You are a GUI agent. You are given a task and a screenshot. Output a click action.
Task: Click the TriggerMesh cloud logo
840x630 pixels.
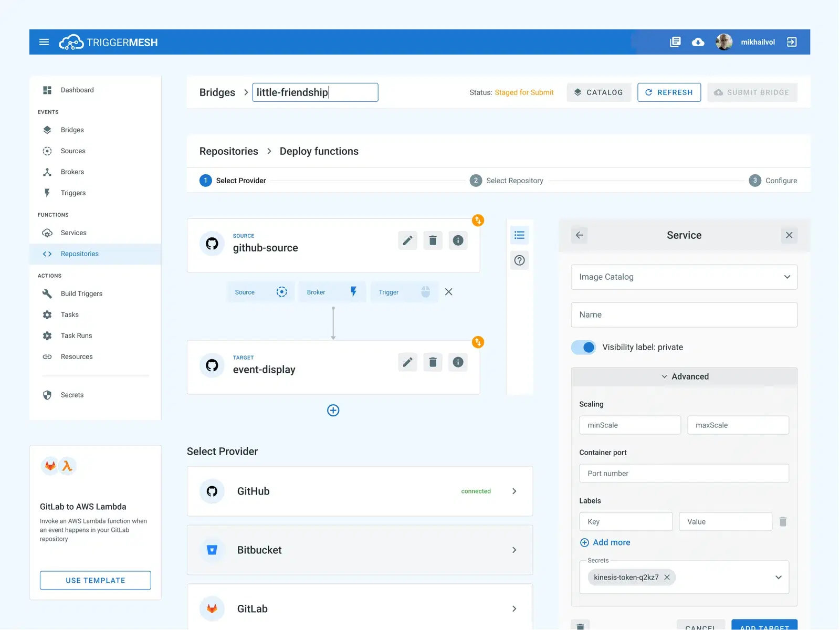71,42
